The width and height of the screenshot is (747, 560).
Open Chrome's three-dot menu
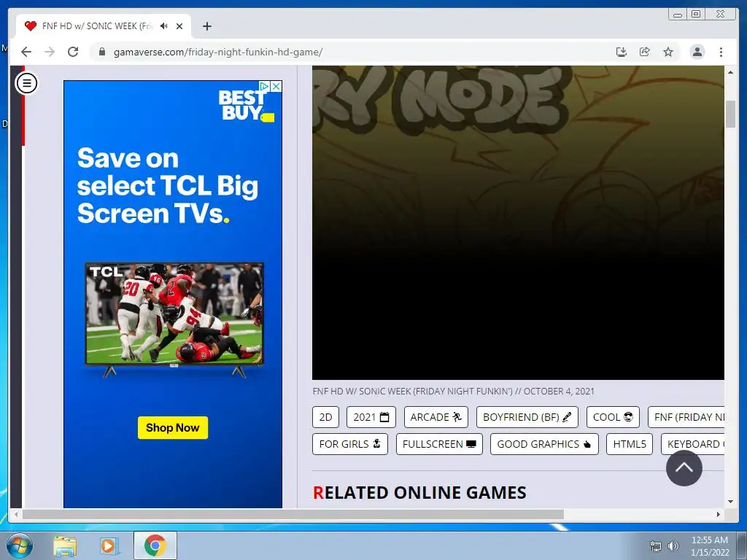(x=721, y=52)
